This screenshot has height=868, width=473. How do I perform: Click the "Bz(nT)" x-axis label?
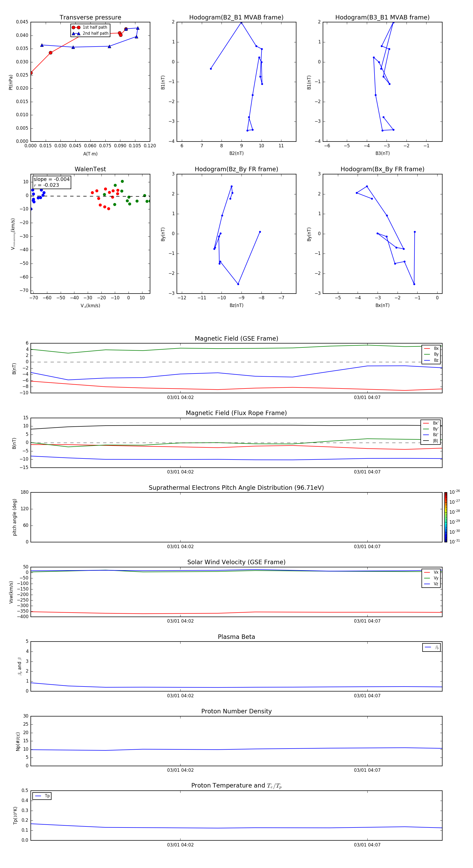(236, 305)
